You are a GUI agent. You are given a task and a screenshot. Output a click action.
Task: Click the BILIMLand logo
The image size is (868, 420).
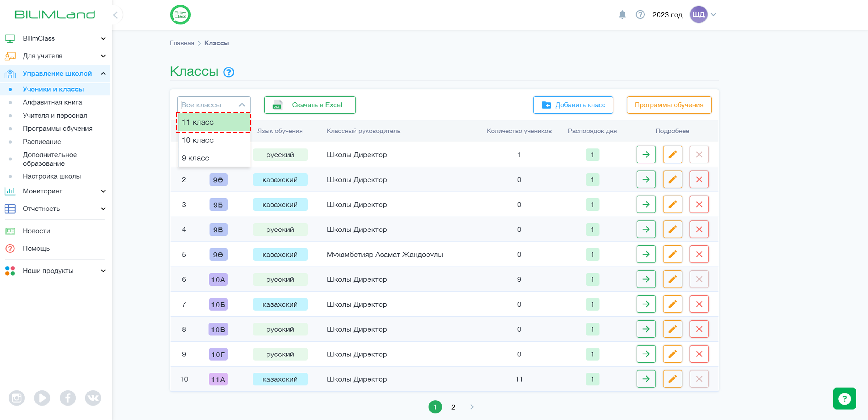coord(54,14)
